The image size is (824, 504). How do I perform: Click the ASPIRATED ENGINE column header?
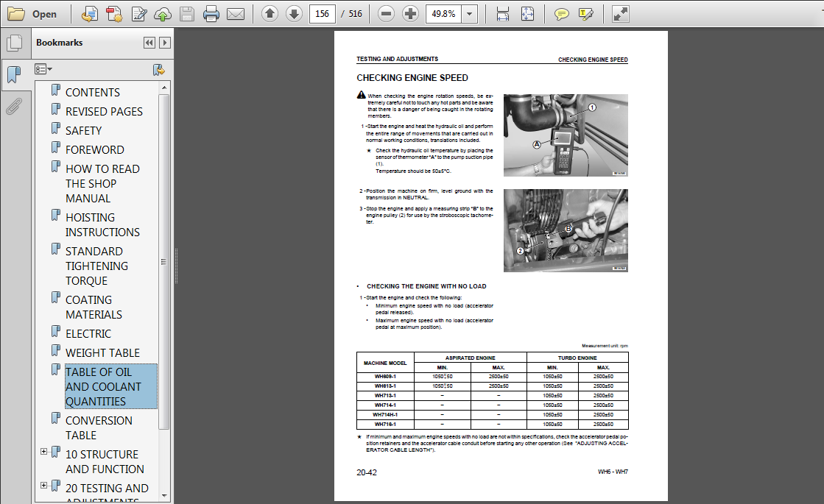click(471, 358)
